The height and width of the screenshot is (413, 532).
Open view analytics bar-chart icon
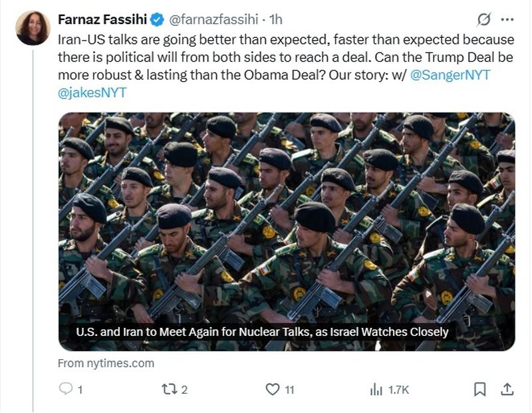pos(376,389)
